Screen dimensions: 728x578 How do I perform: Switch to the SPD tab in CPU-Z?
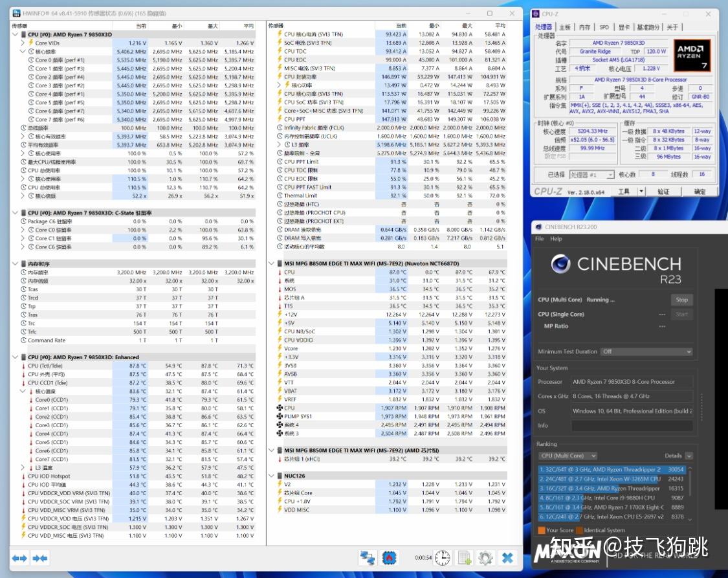[x=604, y=27]
